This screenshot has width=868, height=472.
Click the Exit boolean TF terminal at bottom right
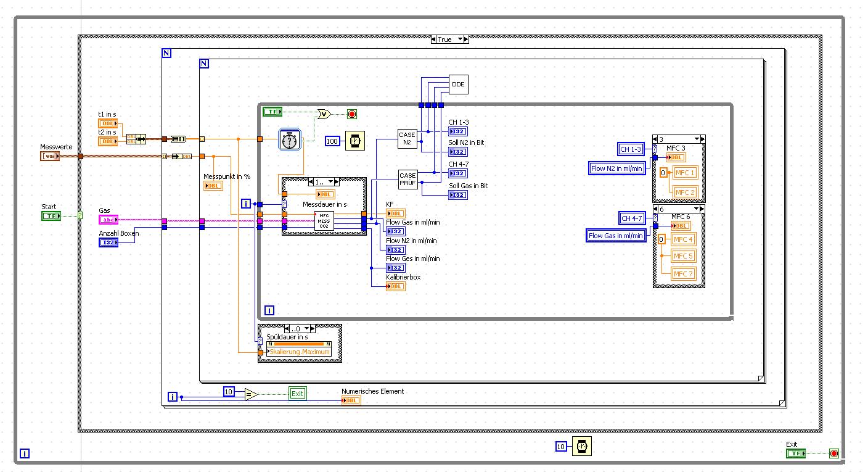(x=796, y=453)
